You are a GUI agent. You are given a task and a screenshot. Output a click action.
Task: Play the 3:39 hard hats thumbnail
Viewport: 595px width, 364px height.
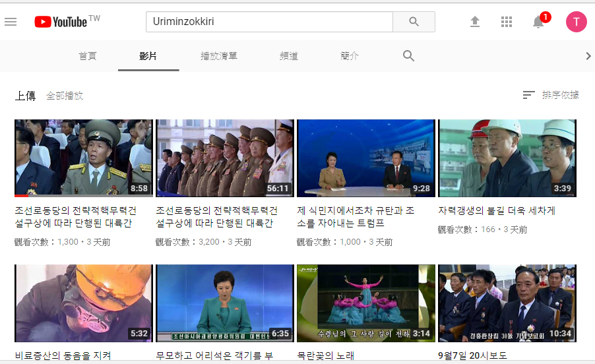tap(507, 158)
